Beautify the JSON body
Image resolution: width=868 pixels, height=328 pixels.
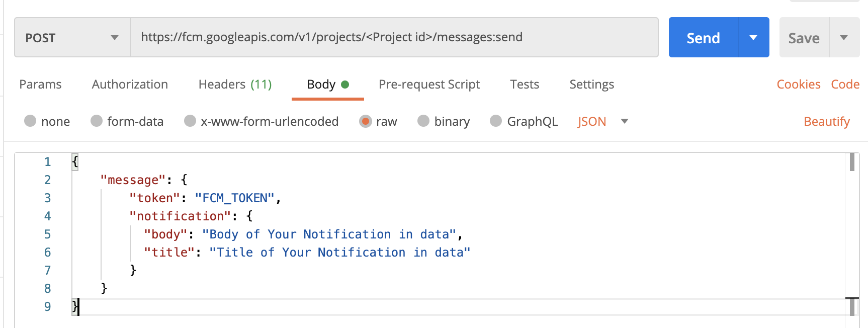[x=826, y=121]
